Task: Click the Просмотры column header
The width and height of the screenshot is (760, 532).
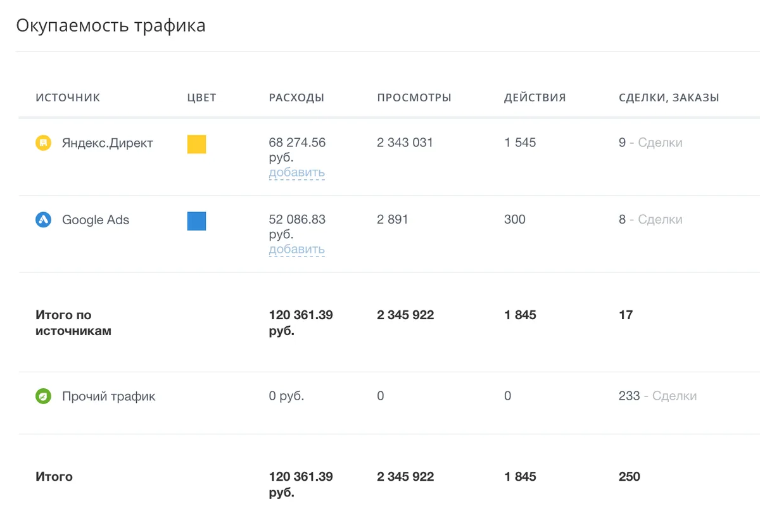Action: [x=414, y=98]
